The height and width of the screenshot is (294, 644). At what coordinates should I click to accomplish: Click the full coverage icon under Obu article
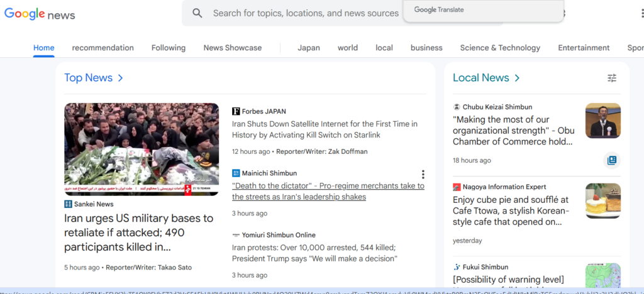click(x=611, y=160)
